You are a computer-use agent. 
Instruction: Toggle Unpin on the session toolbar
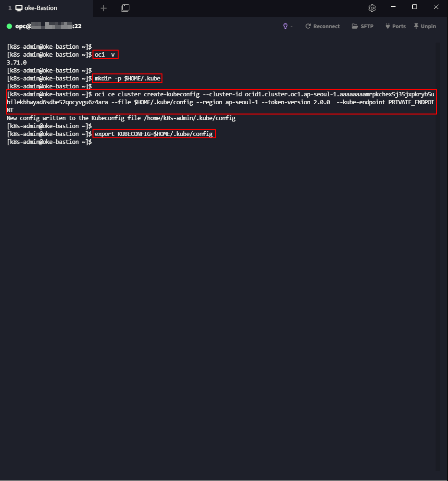(x=425, y=26)
